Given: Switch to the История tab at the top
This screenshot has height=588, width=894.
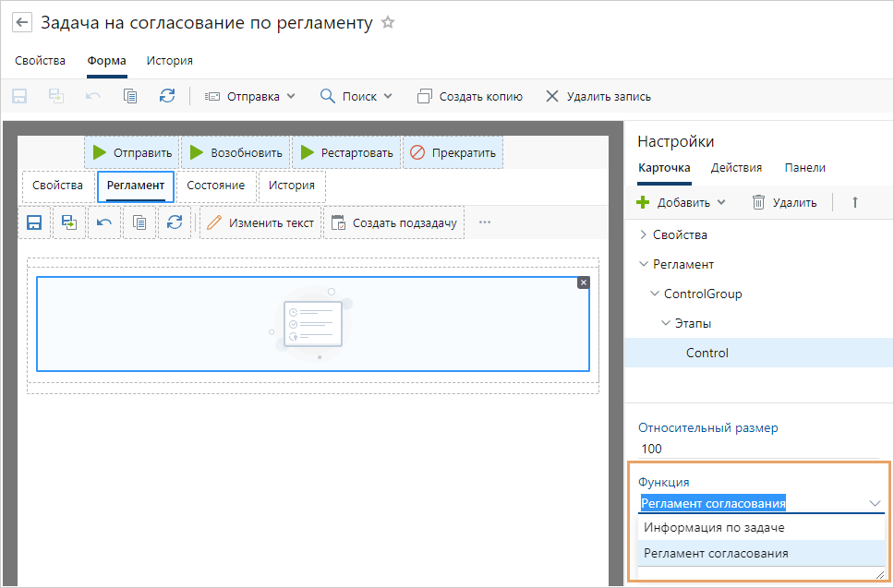Looking at the screenshot, I should click(169, 61).
